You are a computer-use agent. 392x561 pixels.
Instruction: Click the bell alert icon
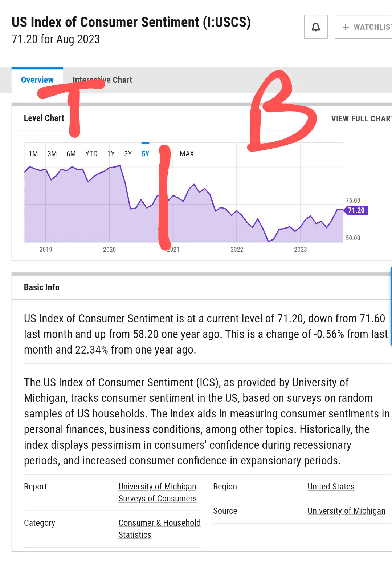[x=316, y=27]
